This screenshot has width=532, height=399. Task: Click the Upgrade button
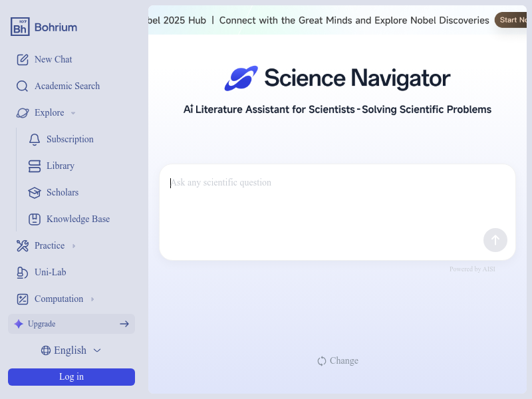[x=71, y=324]
